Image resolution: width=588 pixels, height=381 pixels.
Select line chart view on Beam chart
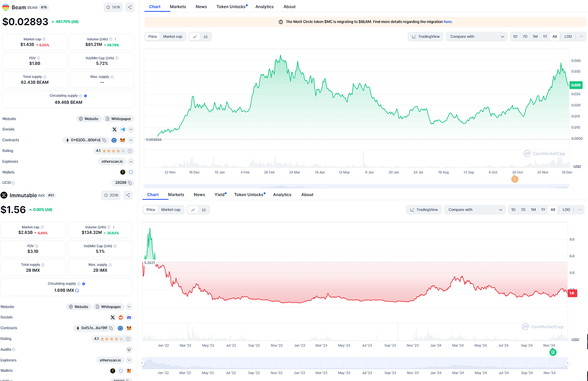tap(195, 37)
